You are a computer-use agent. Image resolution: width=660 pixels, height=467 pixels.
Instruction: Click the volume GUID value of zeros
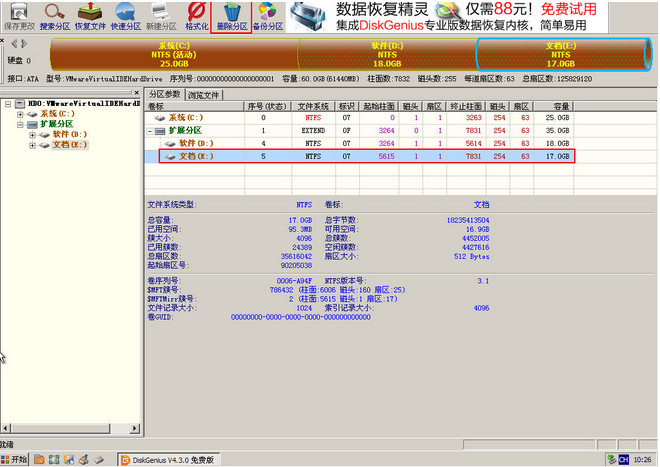click(x=301, y=317)
